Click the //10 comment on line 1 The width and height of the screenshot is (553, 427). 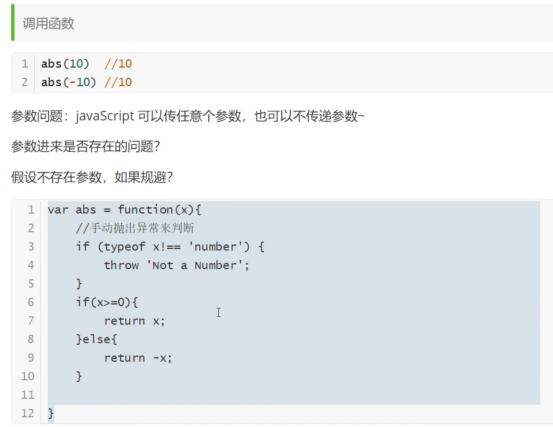[118, 64]
